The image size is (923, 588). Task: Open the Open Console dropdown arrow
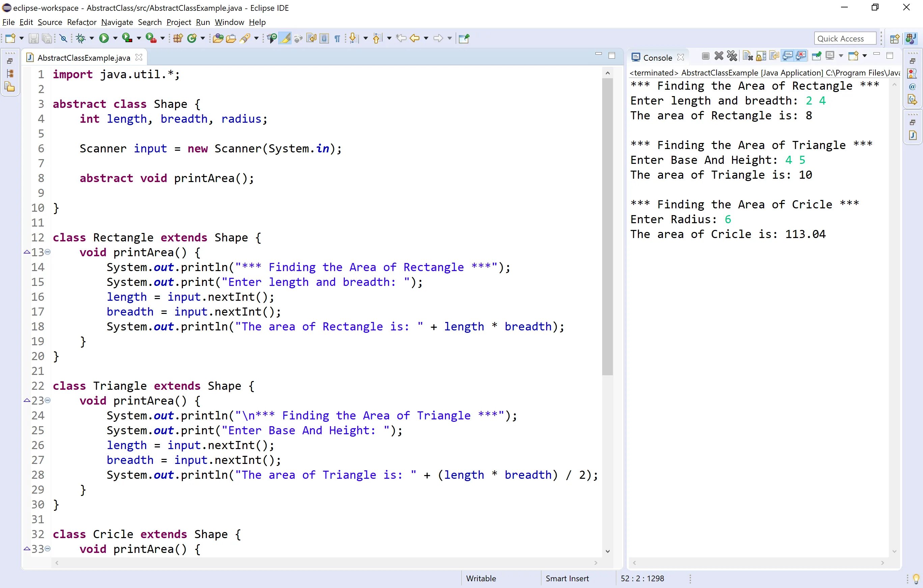point(864,56)
